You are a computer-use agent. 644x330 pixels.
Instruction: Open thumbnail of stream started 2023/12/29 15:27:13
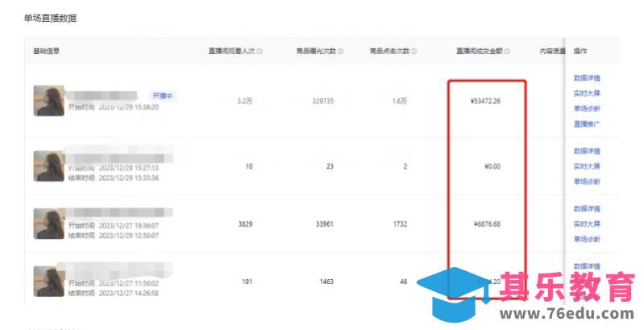[48, 165]
